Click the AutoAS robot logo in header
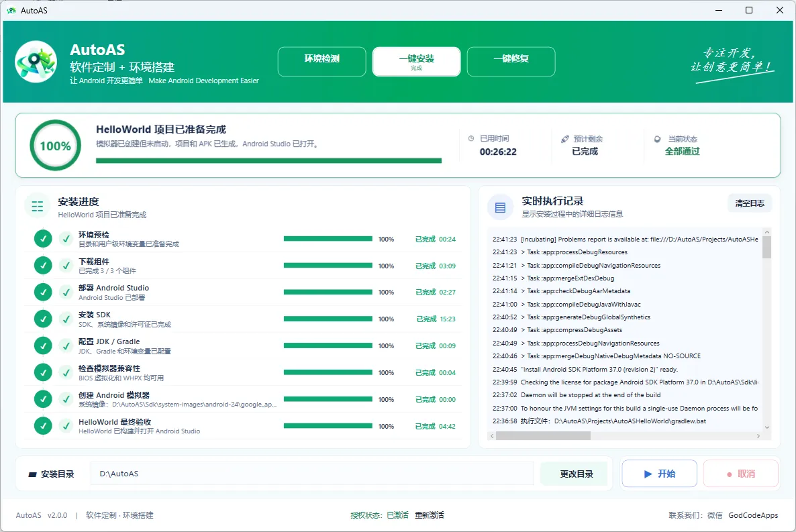Viewport: 796px width, 532px height. pyautogui.click(x=36, y=62)
